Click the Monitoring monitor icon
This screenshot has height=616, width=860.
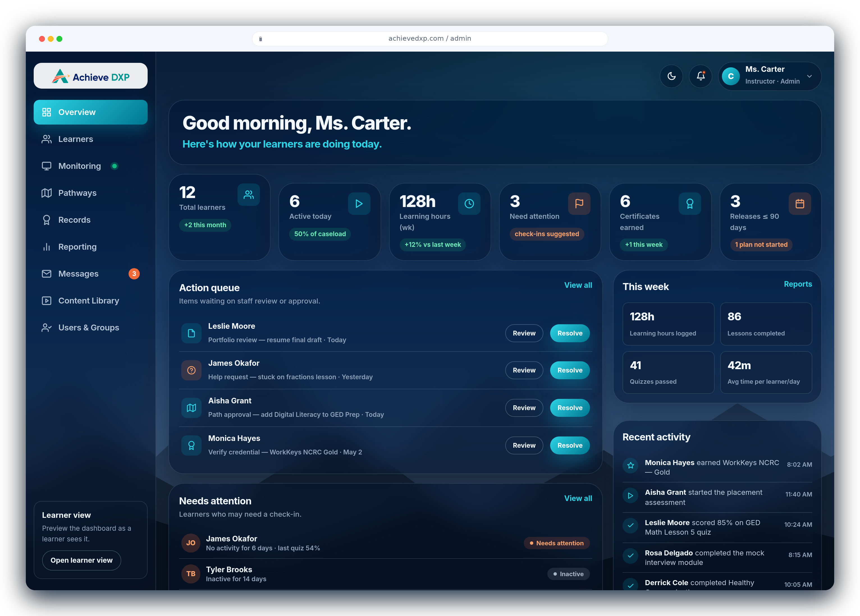(x=46, y=166)
